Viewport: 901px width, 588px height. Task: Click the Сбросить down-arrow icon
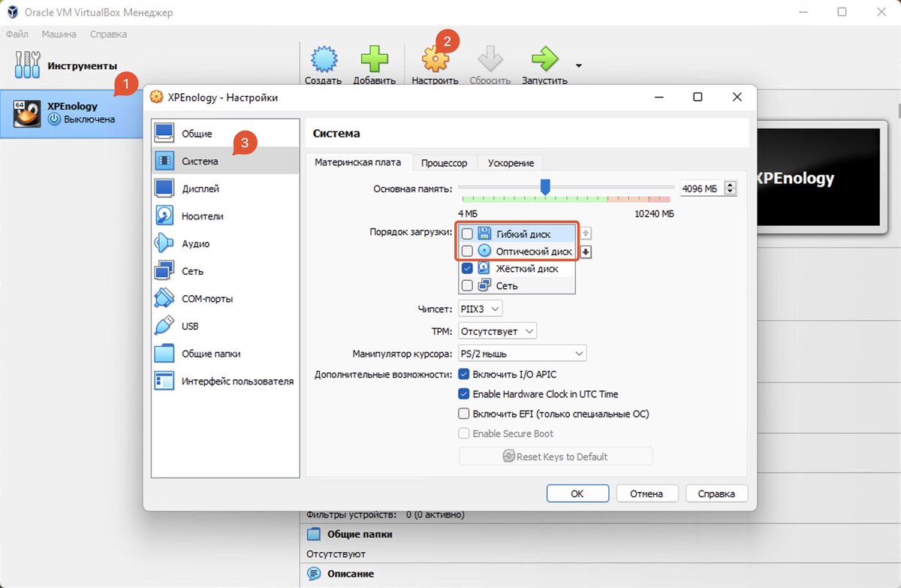490,59
